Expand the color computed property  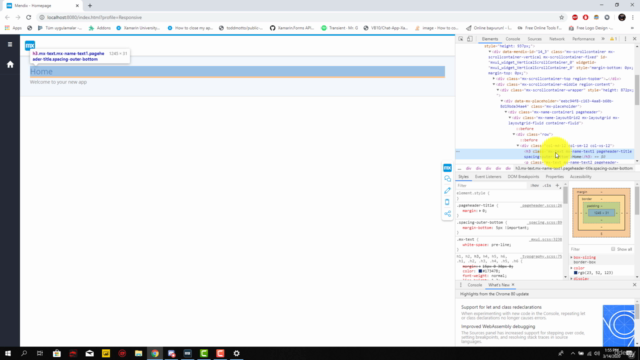[571, 268]
